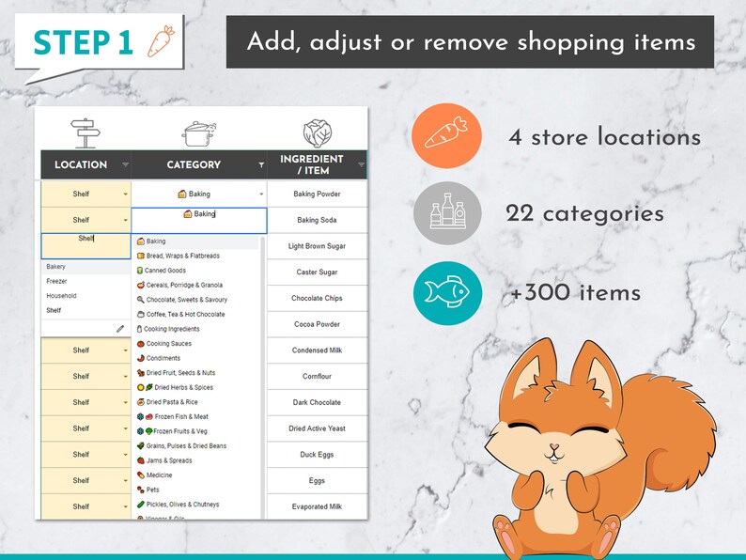Select Frozen Fruits & Veg category
Screen dimensions: 746x560
[196, 431]
